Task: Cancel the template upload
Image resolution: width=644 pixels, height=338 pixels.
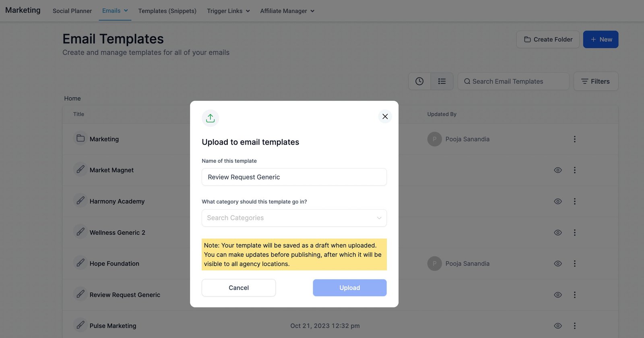Action: [239, 288]
